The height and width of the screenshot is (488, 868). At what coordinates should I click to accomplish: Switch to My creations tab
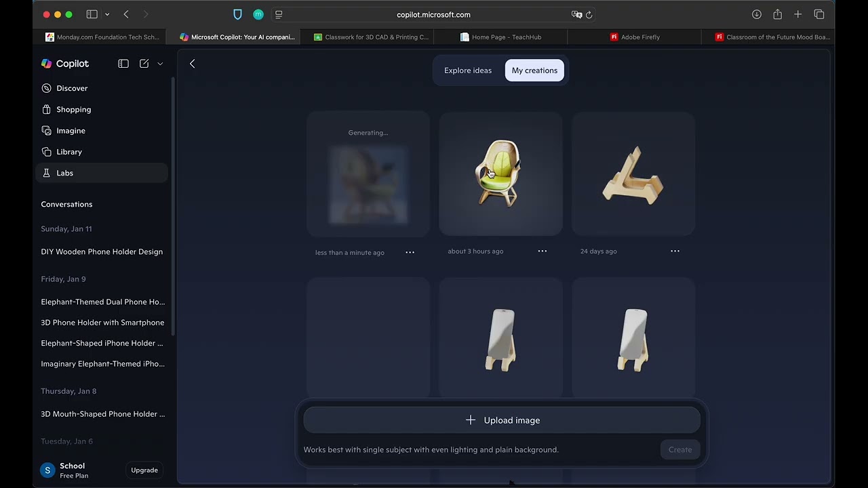[534, 70]
